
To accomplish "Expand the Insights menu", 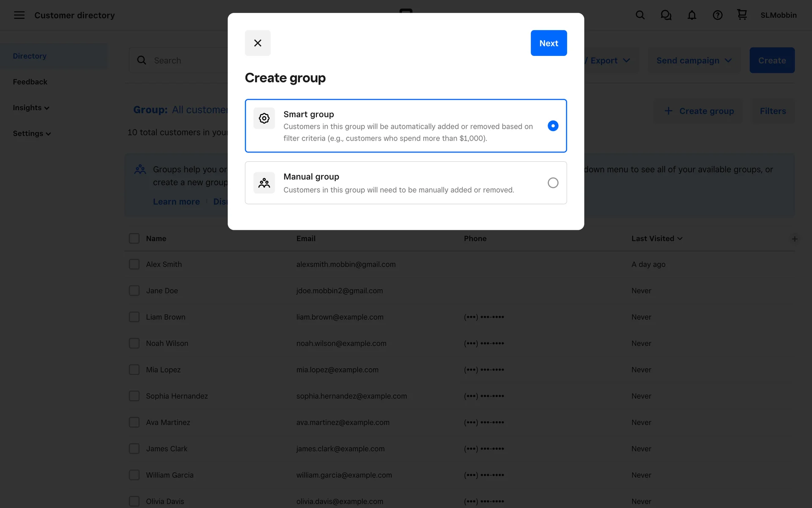I will [31, 108].
